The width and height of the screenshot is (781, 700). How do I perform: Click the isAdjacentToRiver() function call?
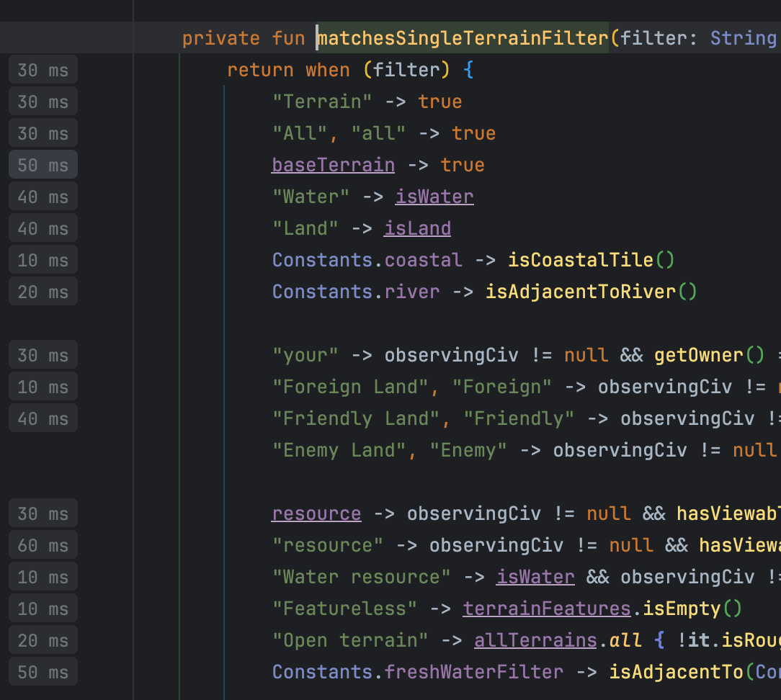click(591, 291)
